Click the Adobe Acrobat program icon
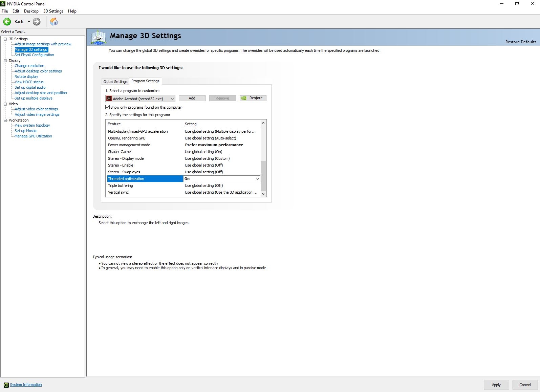The image size is (540, 392). click(109, 99)
